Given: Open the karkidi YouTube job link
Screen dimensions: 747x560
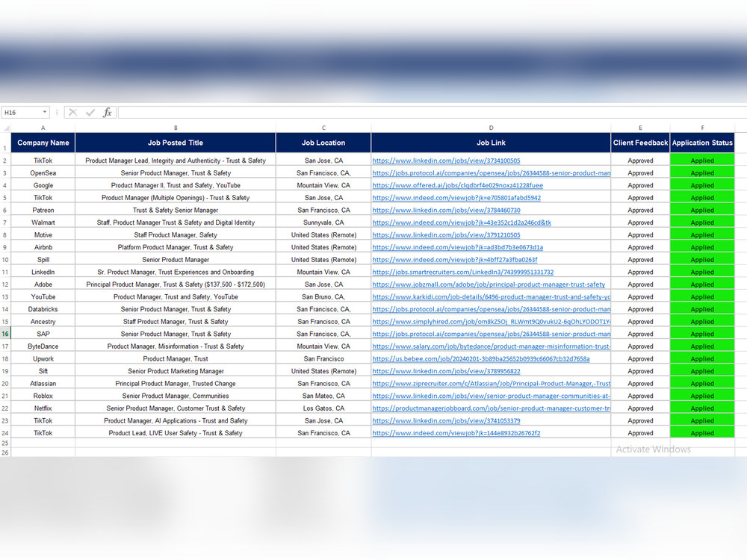Looking at the screenshot, I should pyautogui.click(x=492, y=297).
